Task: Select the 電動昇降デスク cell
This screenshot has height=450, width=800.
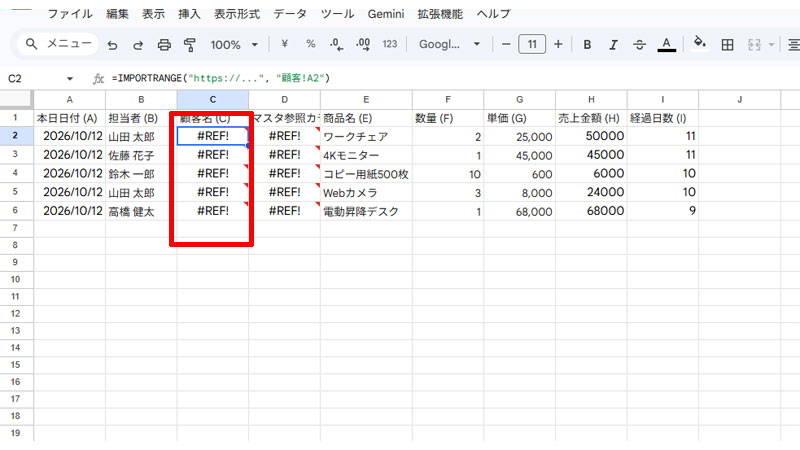Action: pos(366,211)
